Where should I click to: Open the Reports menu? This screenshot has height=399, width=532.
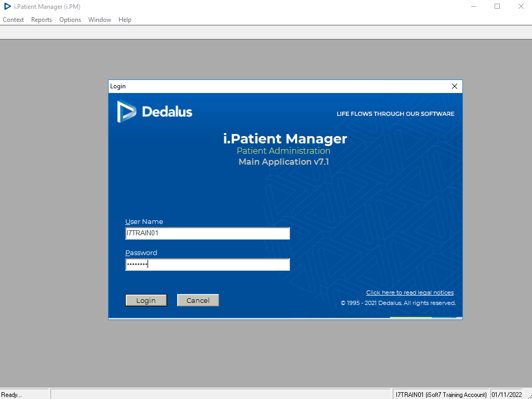pos(42,20)
